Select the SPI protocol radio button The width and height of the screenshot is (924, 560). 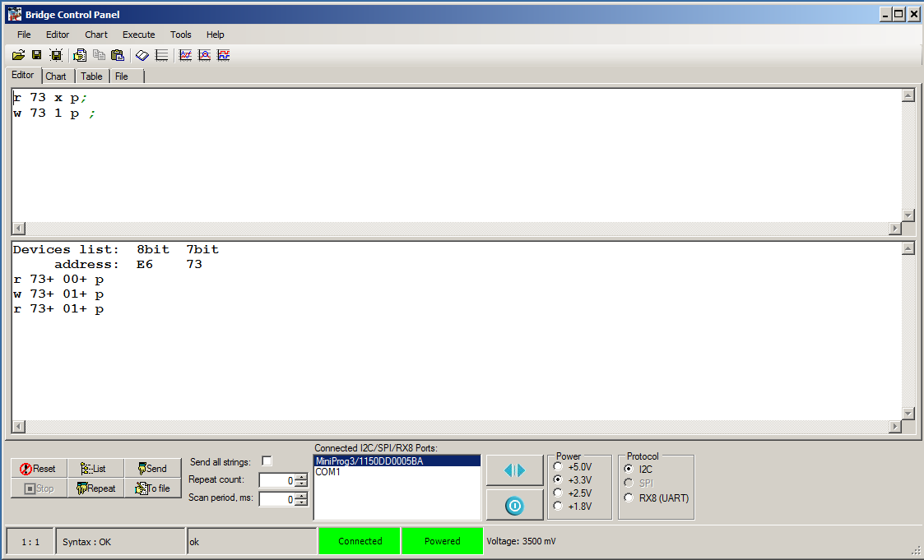coord(629,483)
